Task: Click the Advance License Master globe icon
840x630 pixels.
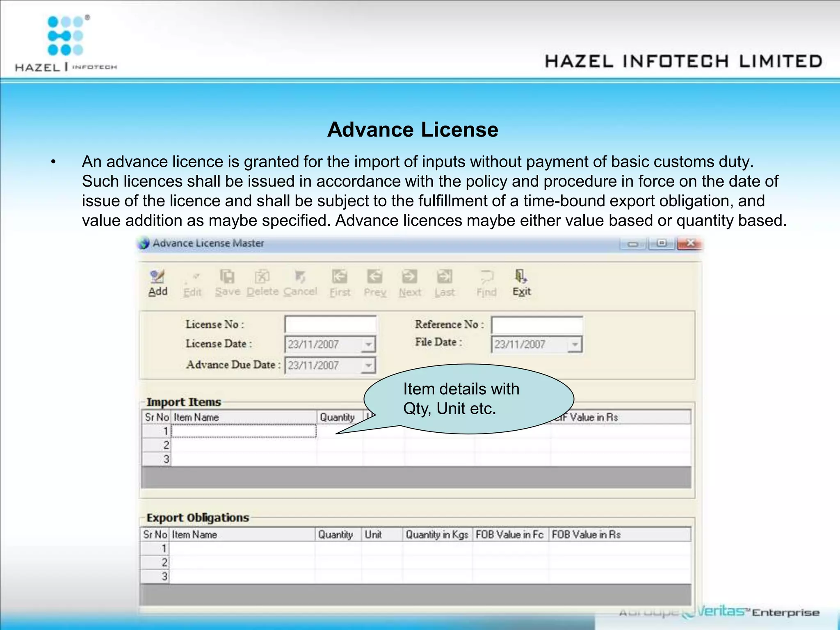Action: (144, 243)
